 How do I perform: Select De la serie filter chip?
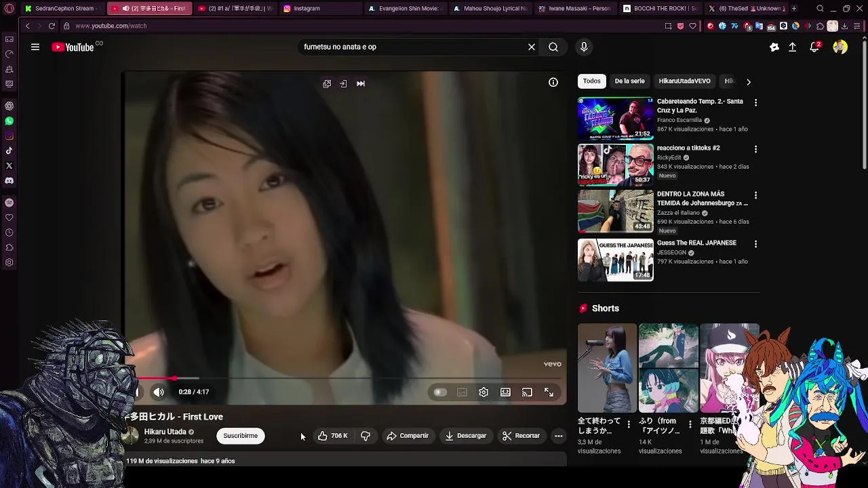pyautogui.click(x=629, y=81)
